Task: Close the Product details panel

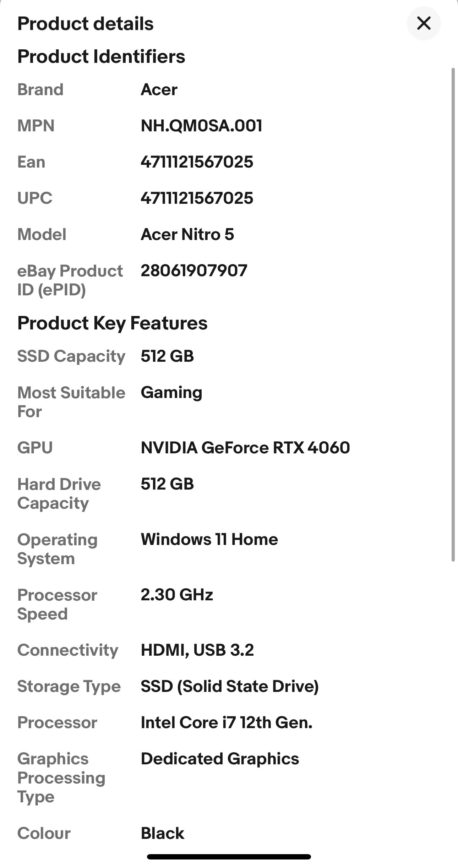Action: coord(424,23)
